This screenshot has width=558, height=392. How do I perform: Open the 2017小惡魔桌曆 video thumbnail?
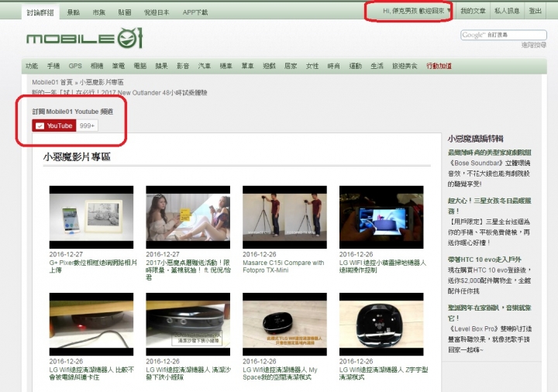click(188, 217)
